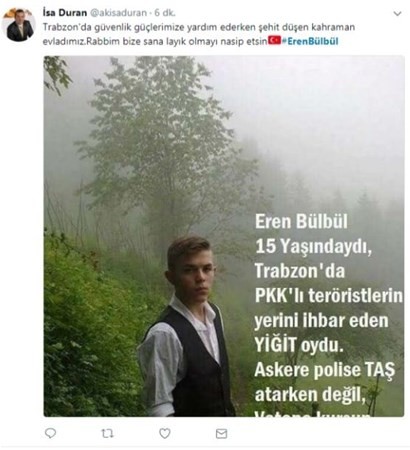
Task: Click the Turkish flag emoji in tweet
Action: [275, 40]
